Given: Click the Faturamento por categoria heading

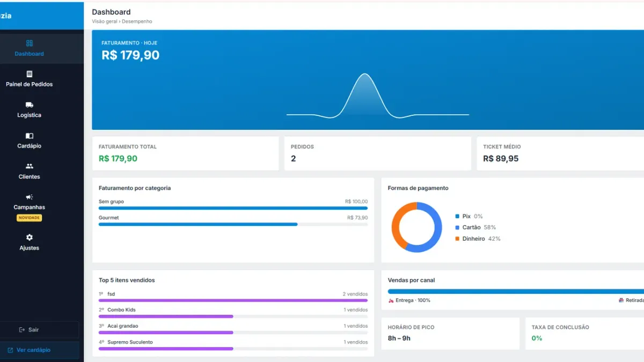Looking at the screenshot, I should pyautogui.click(x=135, y=188).
